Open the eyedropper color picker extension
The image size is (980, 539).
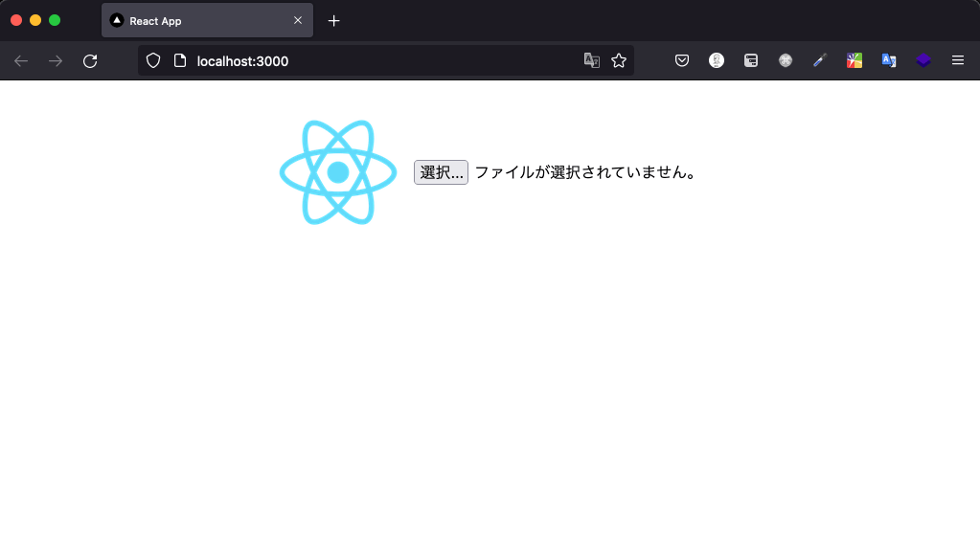[x=820, y=60]
